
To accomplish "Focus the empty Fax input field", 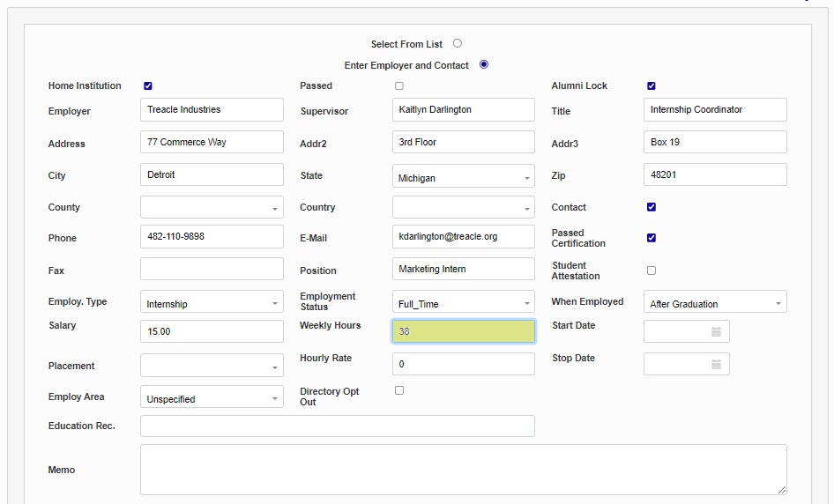I will [x=212, y=270].
